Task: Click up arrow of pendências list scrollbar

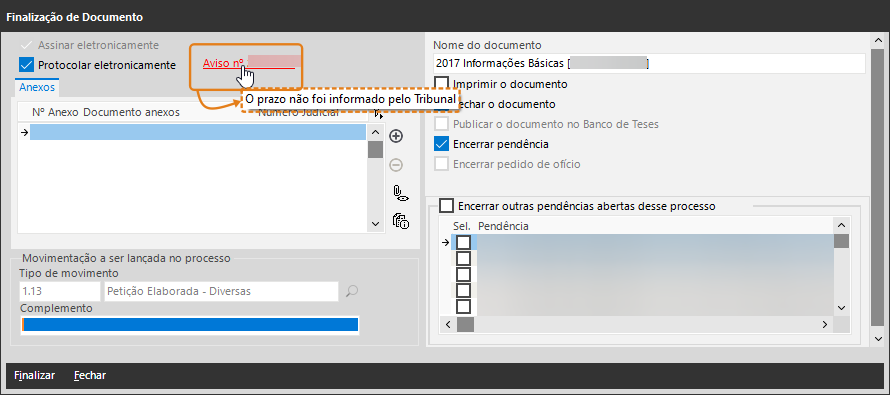Action: point(841,226)
